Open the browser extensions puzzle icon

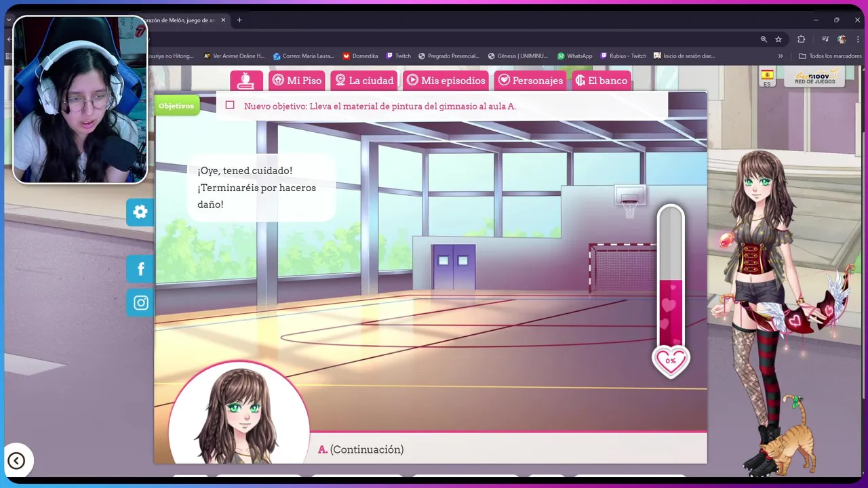click(x=801, y=39)
